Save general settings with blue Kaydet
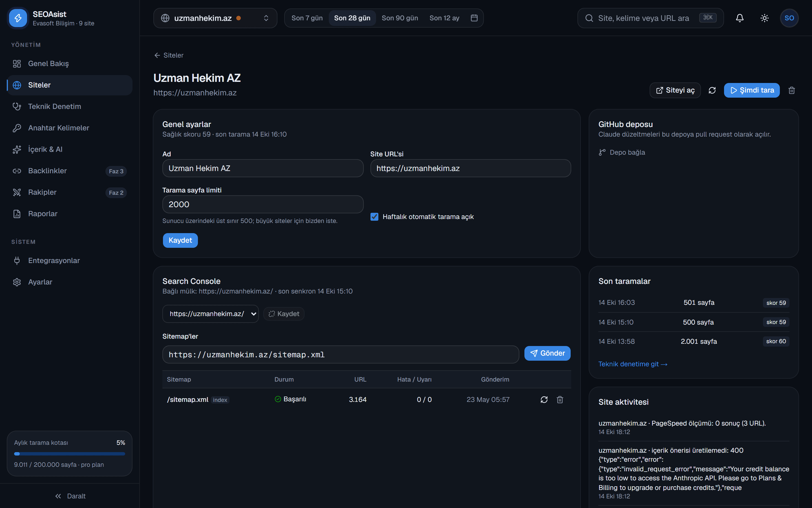 (180, 240)
